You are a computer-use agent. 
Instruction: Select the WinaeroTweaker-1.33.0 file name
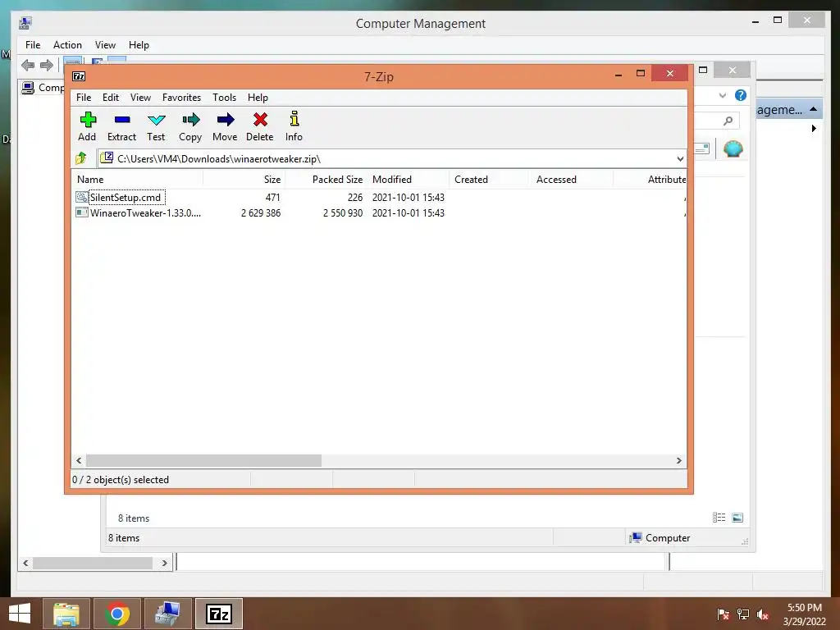146,212
